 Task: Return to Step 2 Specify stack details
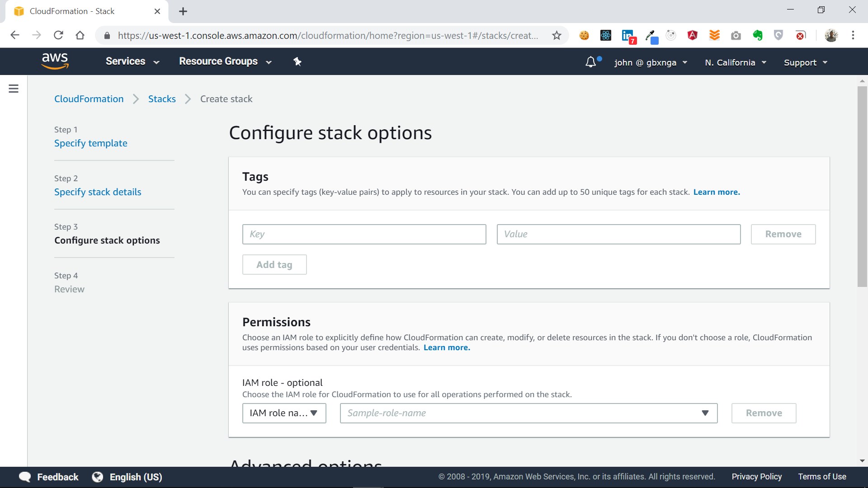click(98, 192)
